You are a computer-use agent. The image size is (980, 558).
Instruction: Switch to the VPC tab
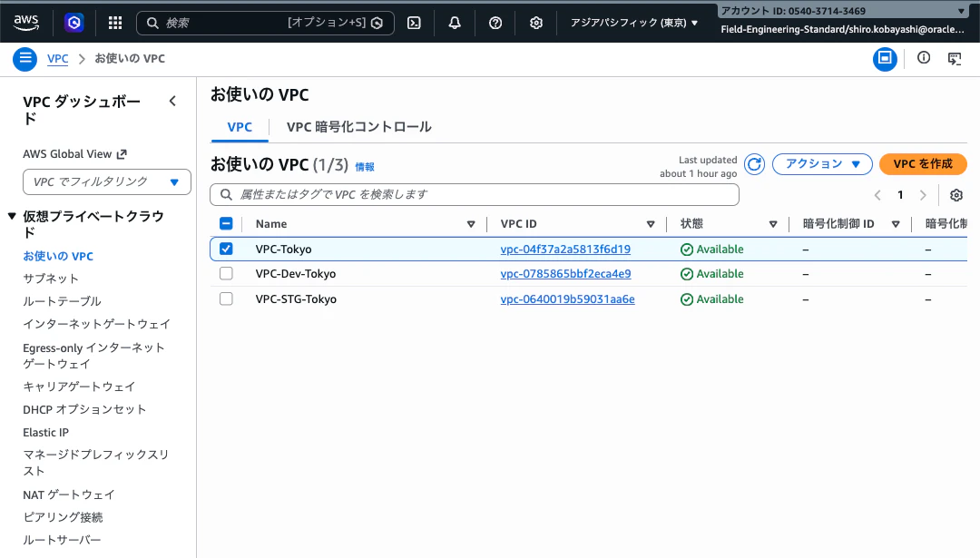[240, 127]
